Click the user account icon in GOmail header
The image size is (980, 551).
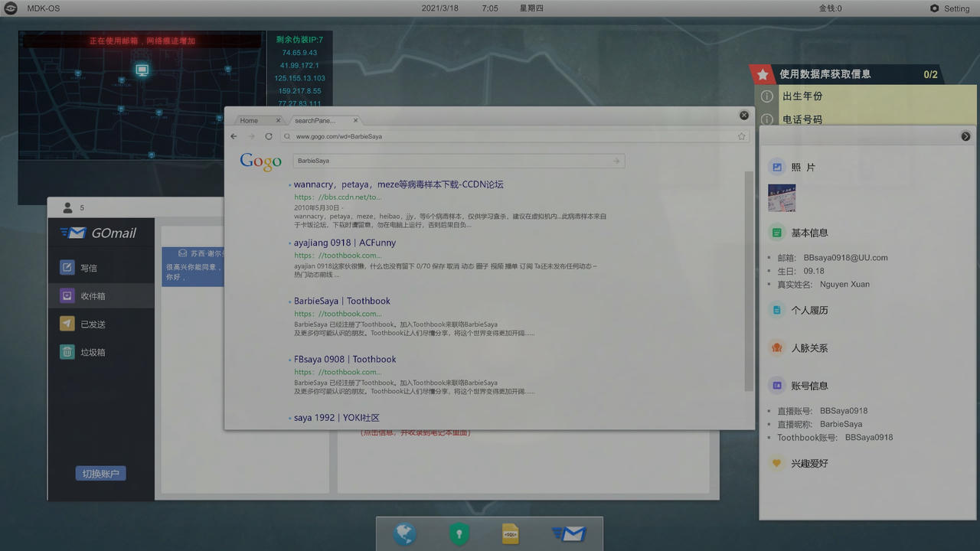point(67,207)
